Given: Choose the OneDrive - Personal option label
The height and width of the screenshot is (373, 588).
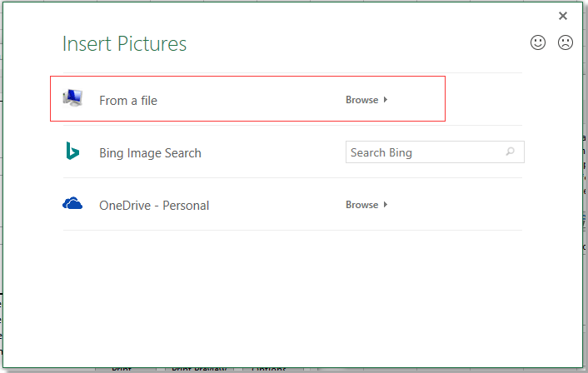Looking at the screenshot, I should tap(154, 206).
